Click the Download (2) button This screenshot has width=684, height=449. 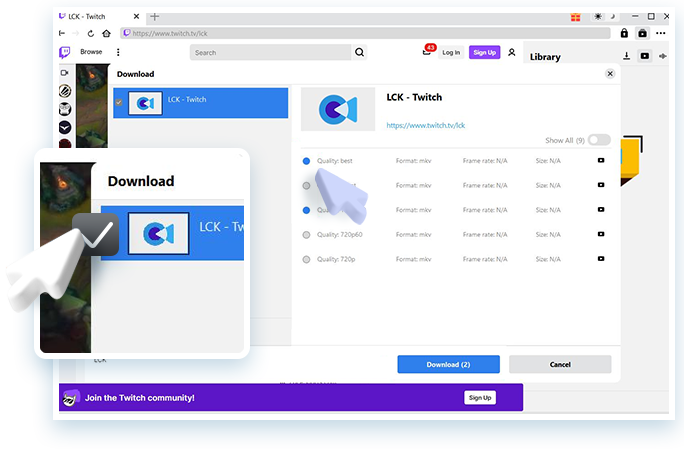(x=448, y=364)
